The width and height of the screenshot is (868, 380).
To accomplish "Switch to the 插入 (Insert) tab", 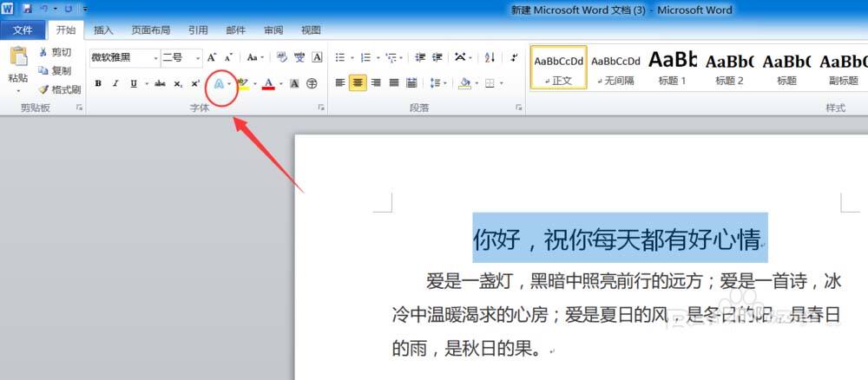I will pos(103,29).
